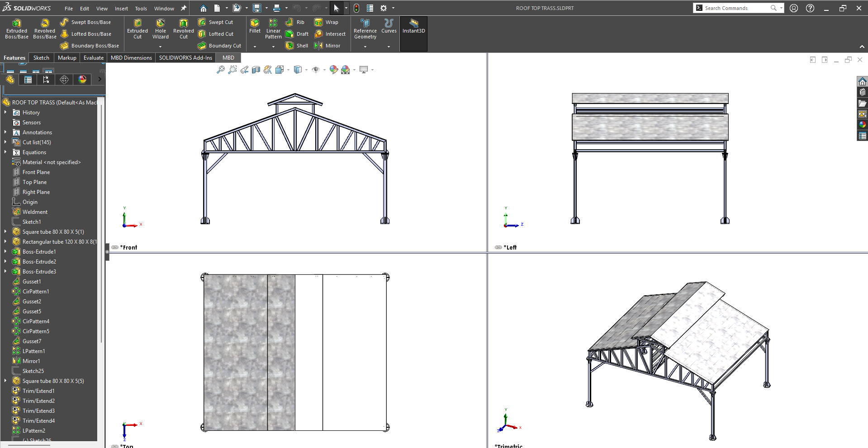868x448 pixels.
Task: Switch to MBD Dimensions tab
Action: (131, 58)
